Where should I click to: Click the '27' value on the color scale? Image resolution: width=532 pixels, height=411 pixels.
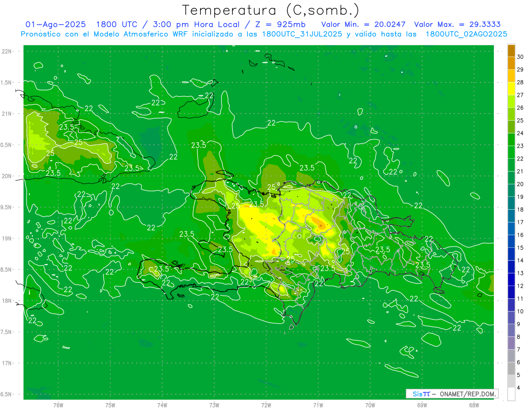coord(521,95)
